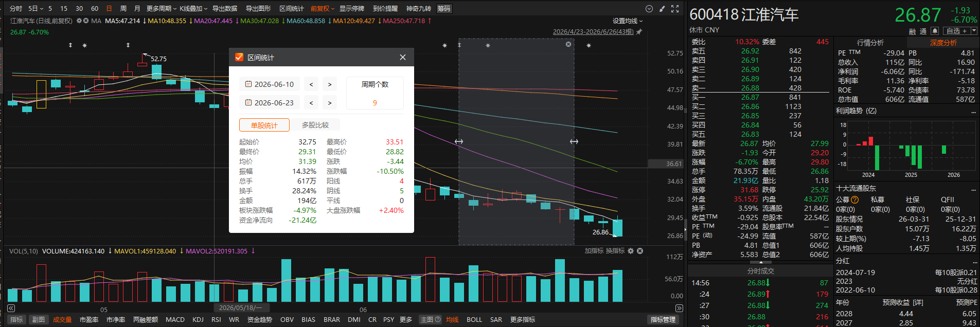The image size is (980, 327).
Task: Expand the 5日 period dropdown
Action: [x=35, y=9]
